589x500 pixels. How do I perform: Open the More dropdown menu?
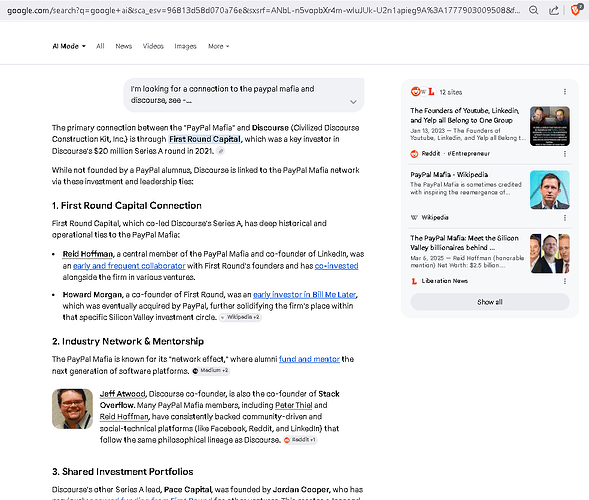(x=219, y=46)
